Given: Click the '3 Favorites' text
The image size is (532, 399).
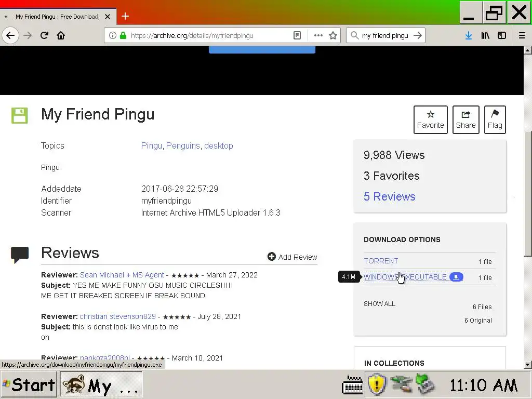Looking at the screenshot, I should [392, 176].
